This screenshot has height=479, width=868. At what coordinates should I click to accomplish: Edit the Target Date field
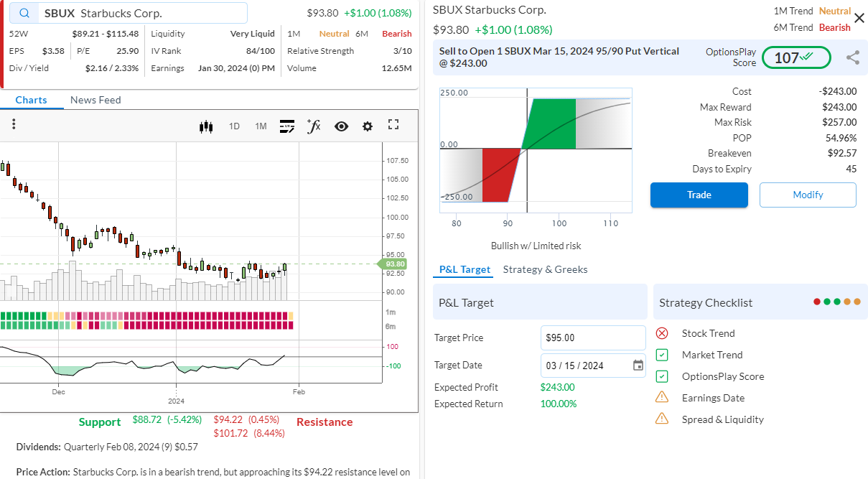pos(593,366)
